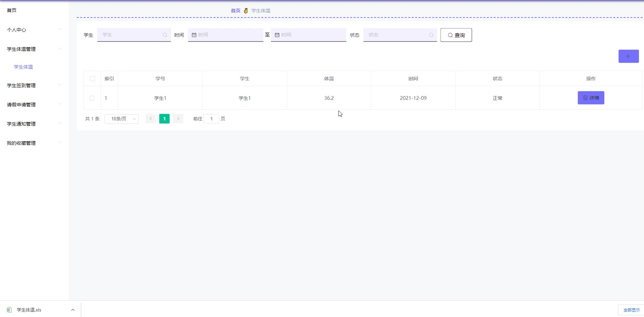Click the 时间 column header in the table
The height and width of the screenshot is (317, 644).
coord(413,79)
